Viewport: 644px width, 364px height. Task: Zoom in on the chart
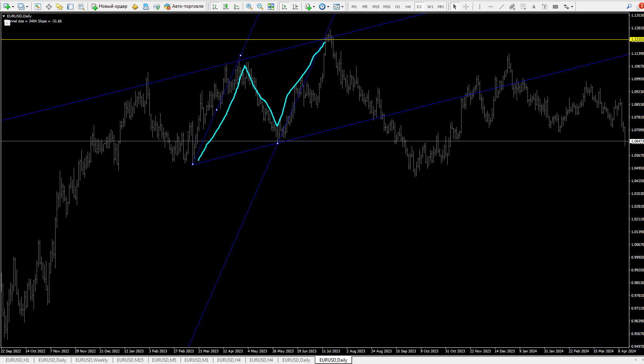click(x=249, y=7)
